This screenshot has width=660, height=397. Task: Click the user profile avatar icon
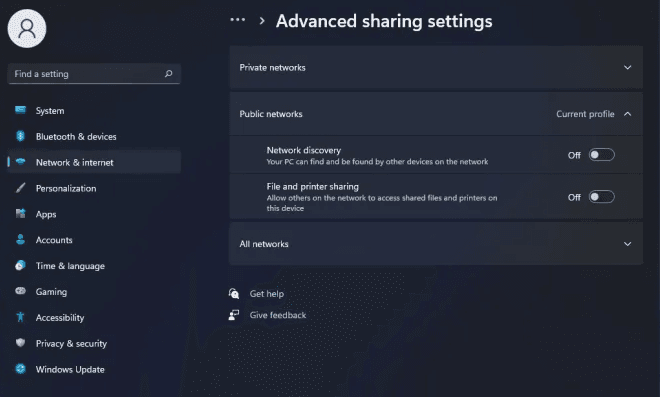pos(27,29)
